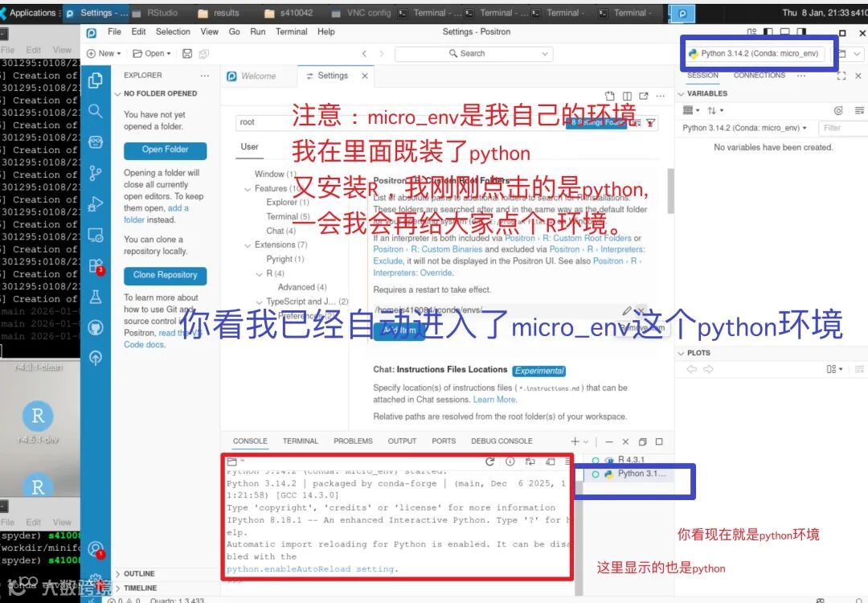The image size is (868, 603).
Task: Collapse the Extensions settings group
Action: [x=248, y=244]
